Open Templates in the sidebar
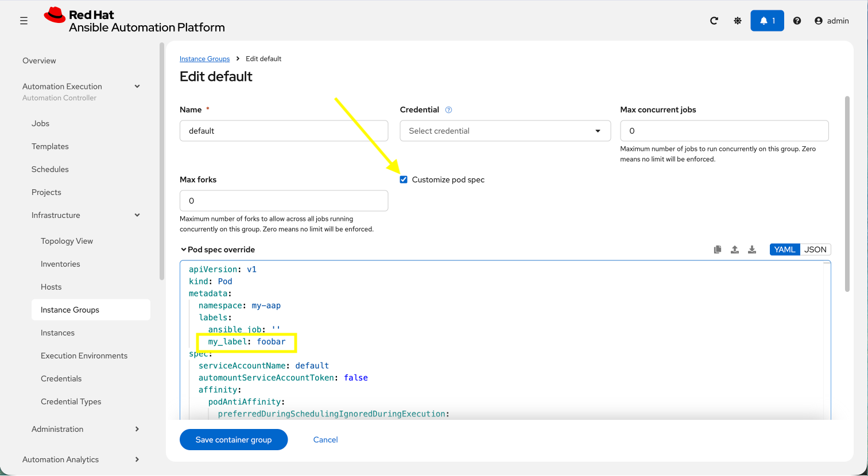This screenshot has width=868, height=476. coord(50,146)
